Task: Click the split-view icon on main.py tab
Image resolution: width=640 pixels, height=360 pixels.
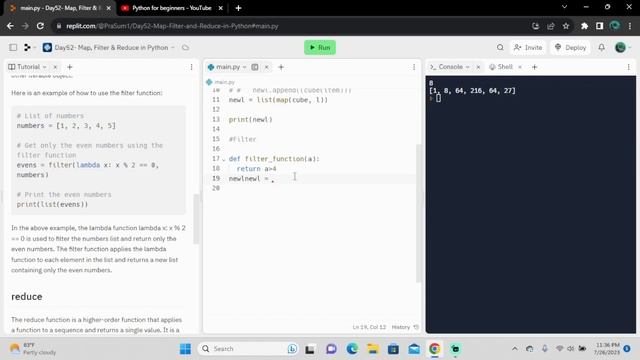Action: pos(255,67)
